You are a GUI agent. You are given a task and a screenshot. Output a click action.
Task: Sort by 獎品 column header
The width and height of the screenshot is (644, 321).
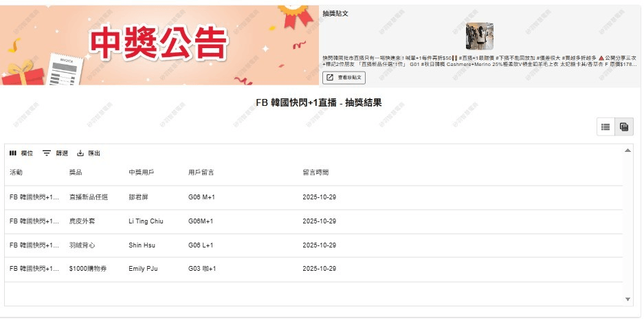[76, 172]
